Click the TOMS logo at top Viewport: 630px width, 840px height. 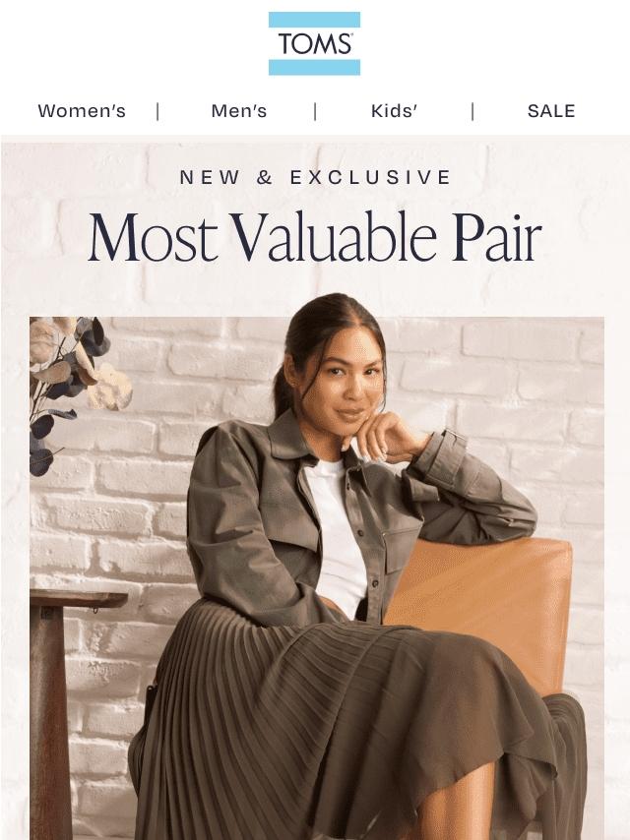coord(314,43)
